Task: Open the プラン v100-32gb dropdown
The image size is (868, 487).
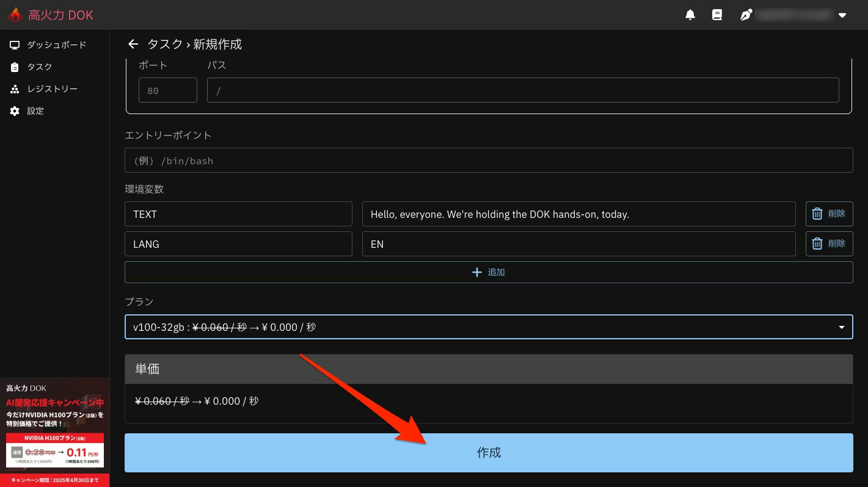Action: coord(488,327)
